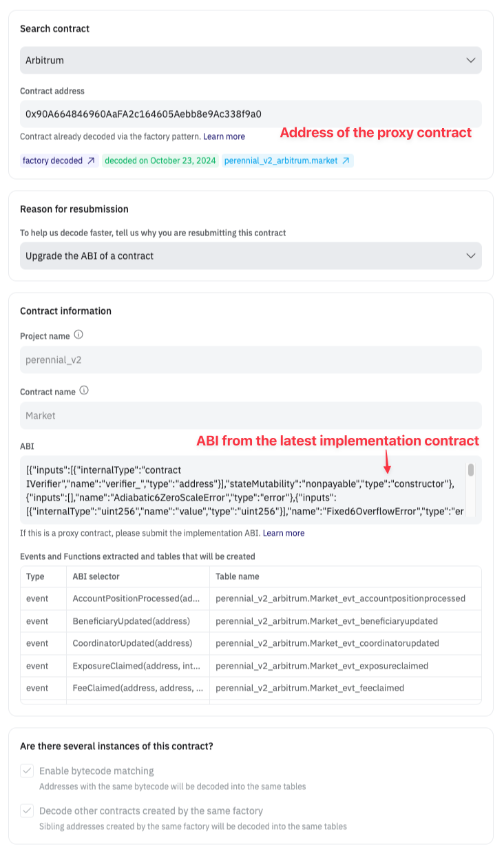Select the CoordinatorUpdated(address) event row
504x849 pixels.
pos(251,643)
